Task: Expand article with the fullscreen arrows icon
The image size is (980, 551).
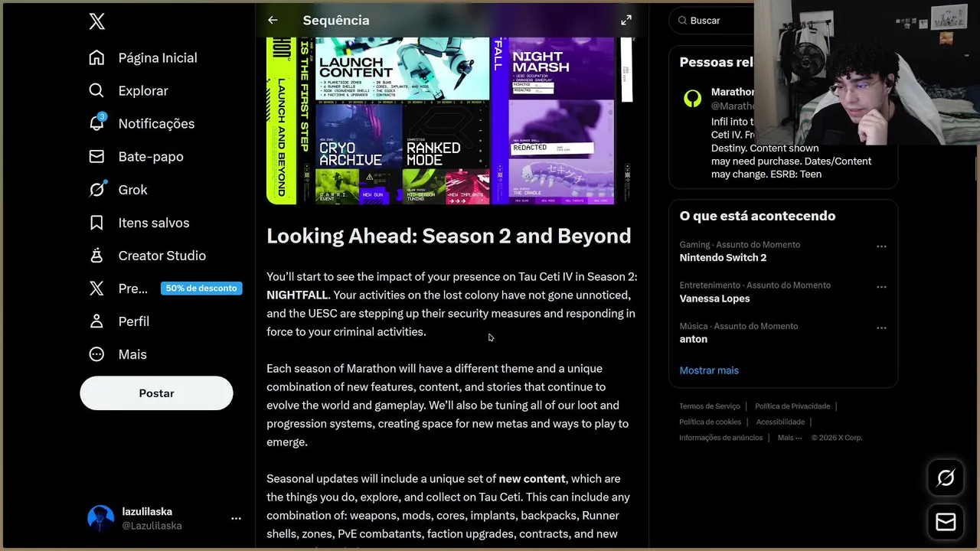Action: pos(626,20)
